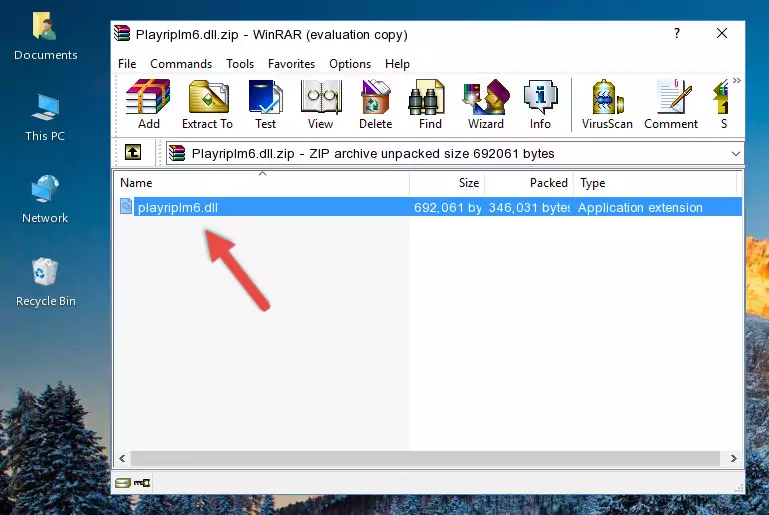Sort by the Size column header
This screenshot has height=515, width=769.
click(x=447, y=182)
